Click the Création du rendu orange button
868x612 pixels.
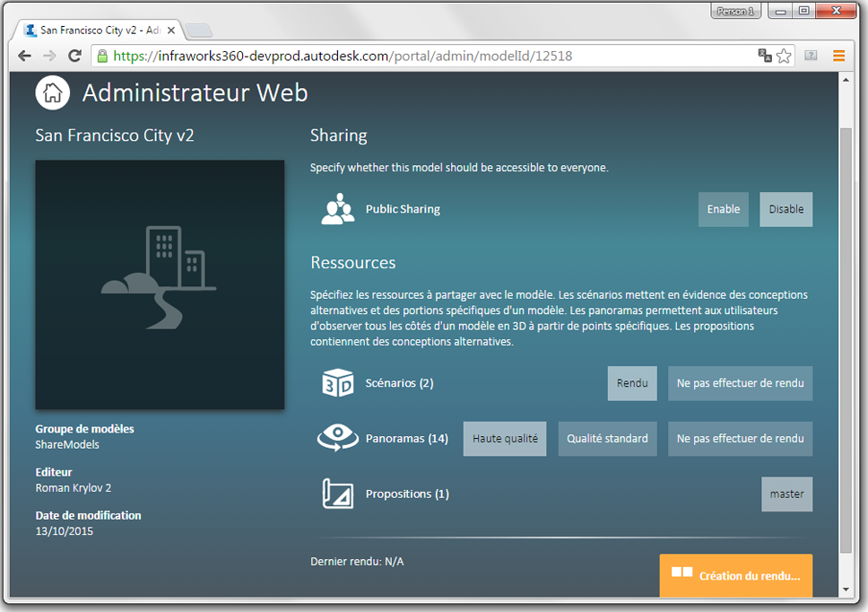tap(735, 575)
